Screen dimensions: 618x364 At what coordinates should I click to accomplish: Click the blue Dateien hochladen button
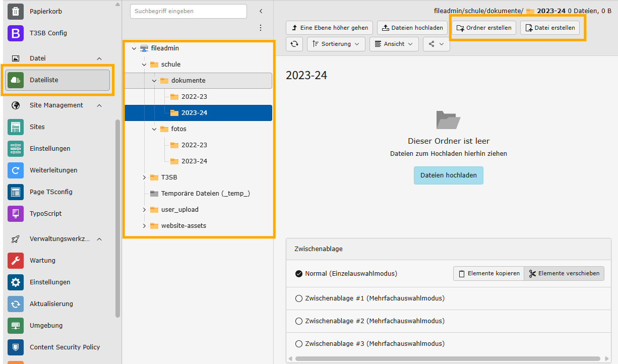tap(448, 175)
